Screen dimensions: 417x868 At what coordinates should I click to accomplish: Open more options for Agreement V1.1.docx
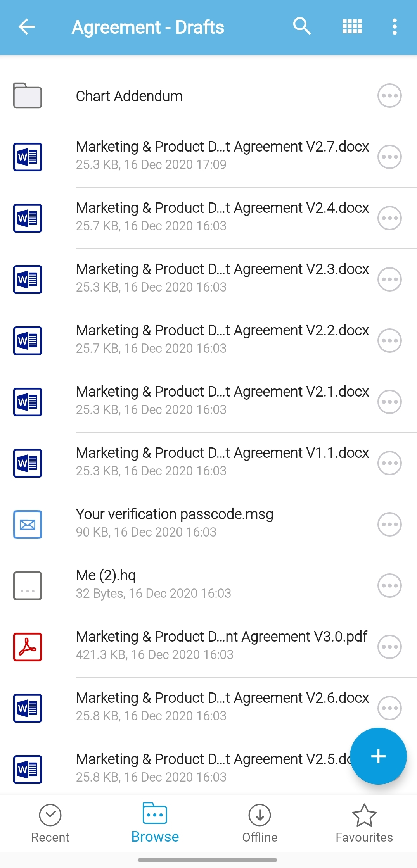[389, 463]
